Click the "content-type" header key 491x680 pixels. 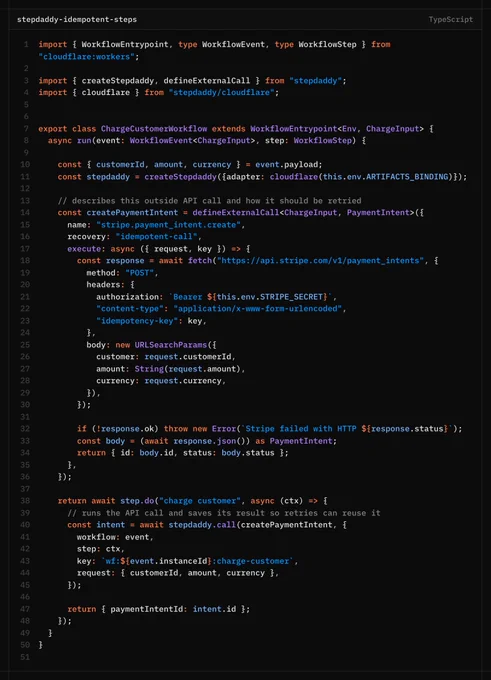(130, 309)
